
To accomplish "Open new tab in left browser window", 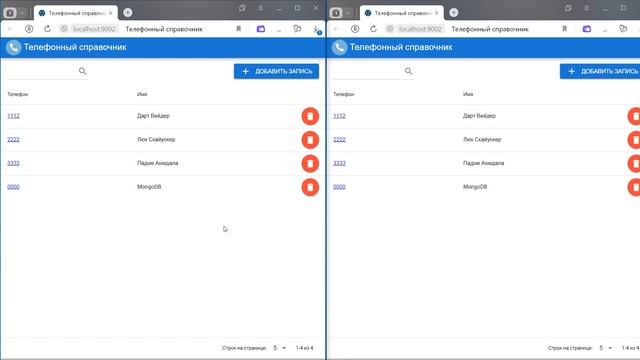I will pyautogui.click(x=128, y=13).
